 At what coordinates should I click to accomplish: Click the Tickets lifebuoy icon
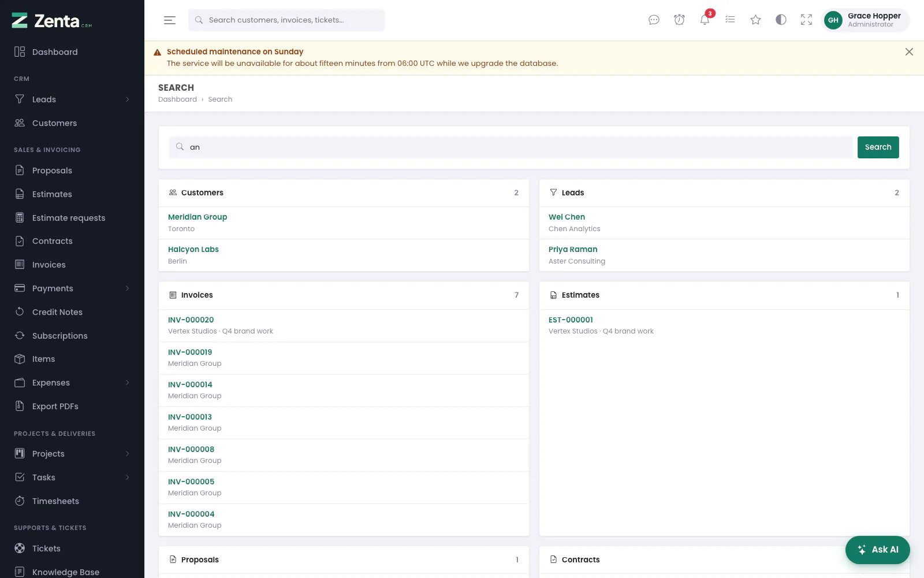point(20,549)
